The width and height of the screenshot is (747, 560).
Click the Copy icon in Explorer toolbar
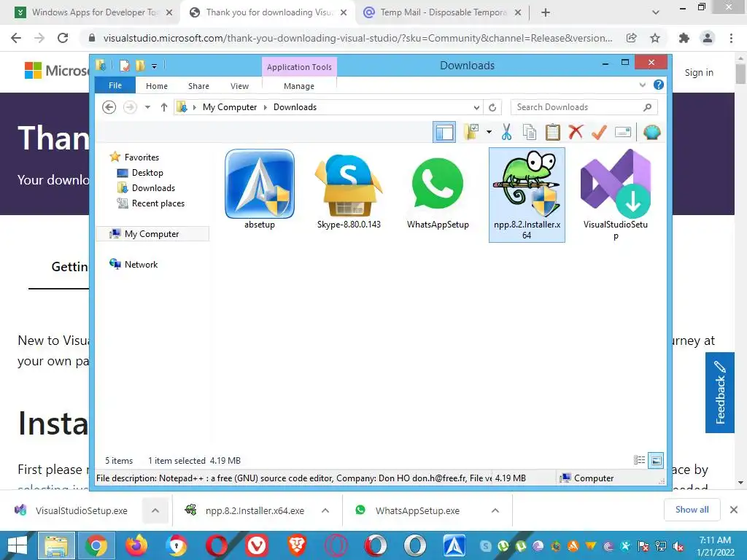[530, 132]
